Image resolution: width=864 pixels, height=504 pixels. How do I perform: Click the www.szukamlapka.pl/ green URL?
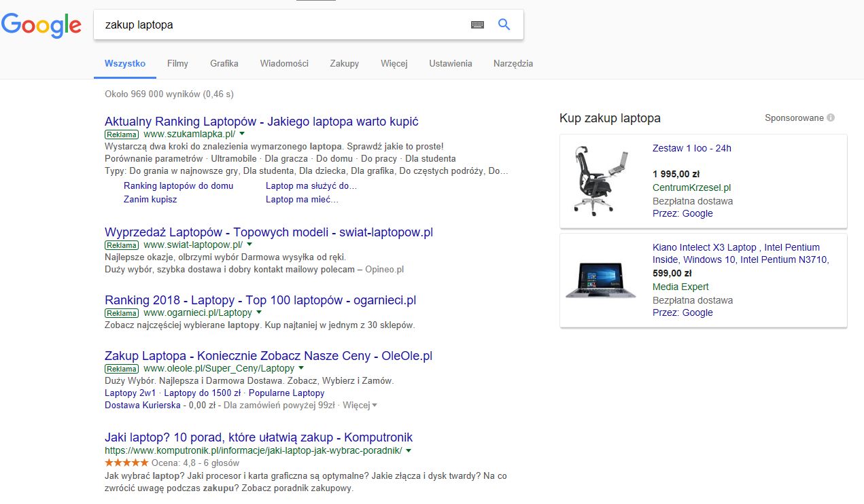pyautogui.click(x=189, y=134)
